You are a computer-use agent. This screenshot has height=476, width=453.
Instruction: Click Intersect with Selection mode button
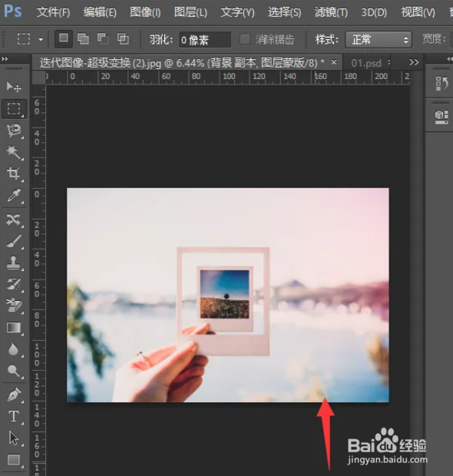point(123,39)
